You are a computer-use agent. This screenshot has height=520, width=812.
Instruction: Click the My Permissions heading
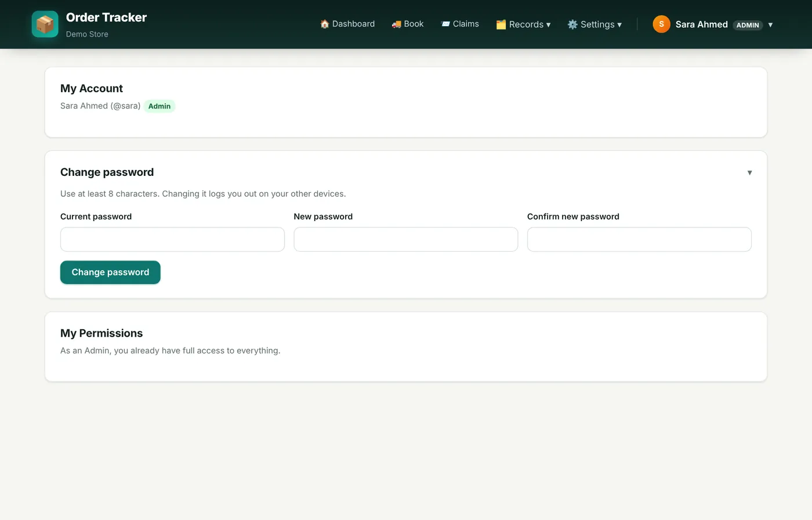[x=101, y=333]
